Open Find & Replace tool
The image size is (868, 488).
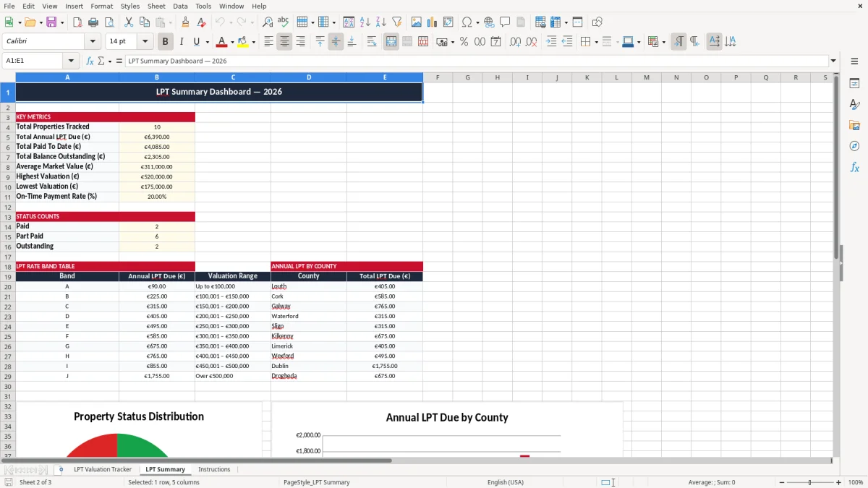point(268,22)
